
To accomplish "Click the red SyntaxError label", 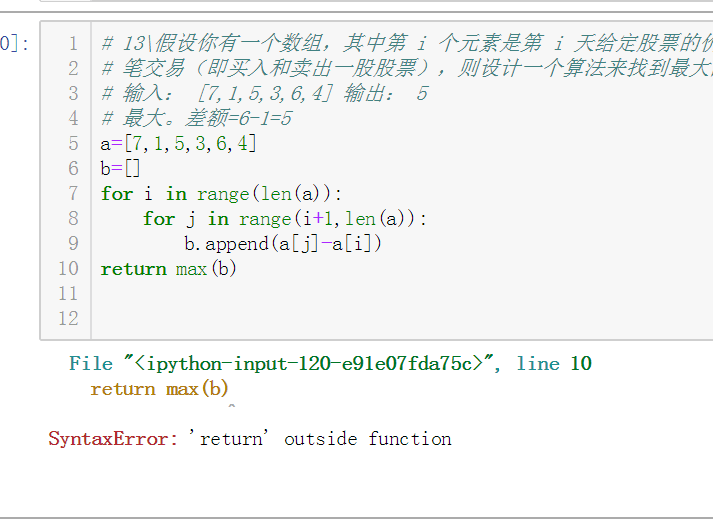I will pyautogui.click(x=113, y=439).
